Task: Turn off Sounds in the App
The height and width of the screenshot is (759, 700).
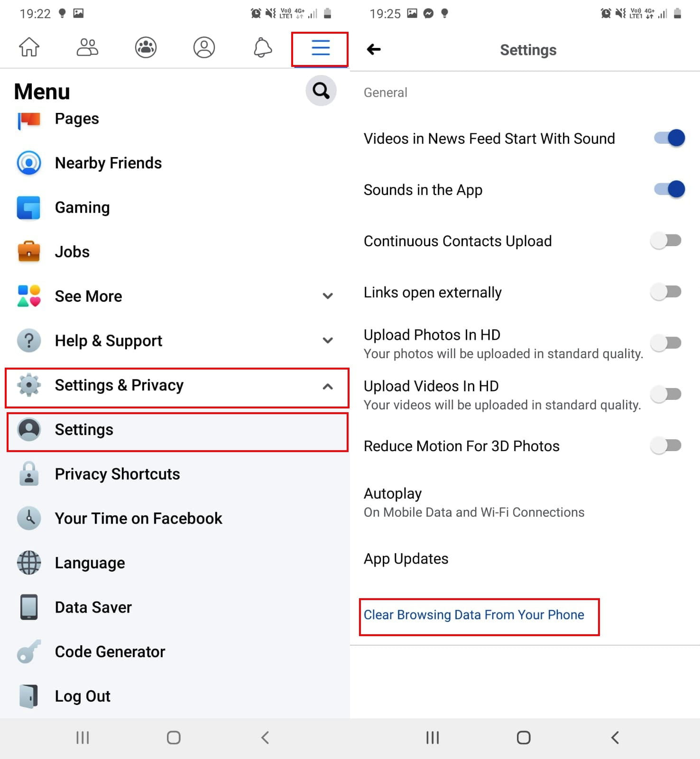Action: (x=669, y=189)
